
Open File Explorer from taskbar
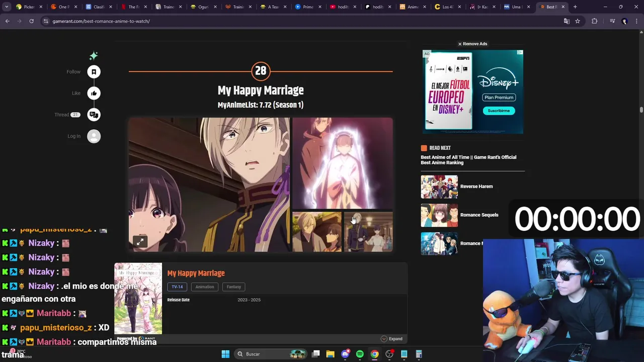pyautogui.click(x=330, y=354)
